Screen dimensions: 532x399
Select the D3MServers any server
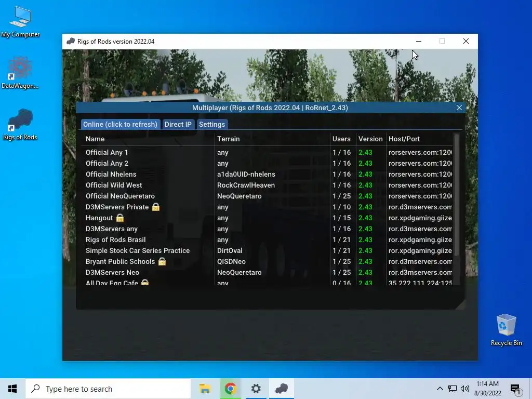268,229
